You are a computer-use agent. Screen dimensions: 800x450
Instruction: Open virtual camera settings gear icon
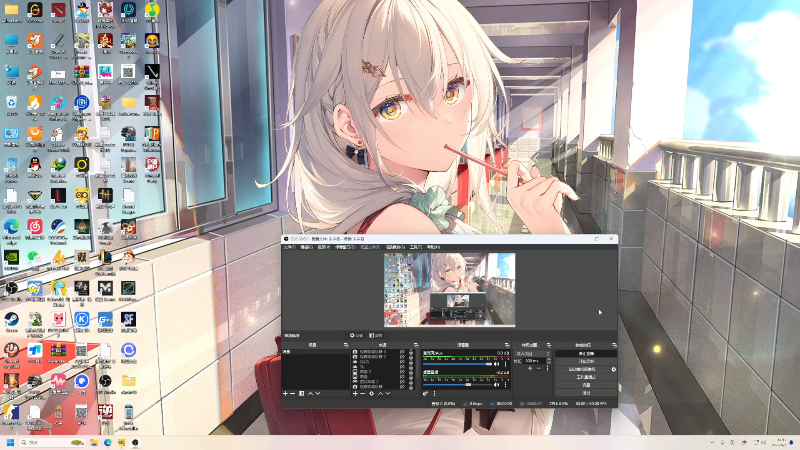coord(614,369)
